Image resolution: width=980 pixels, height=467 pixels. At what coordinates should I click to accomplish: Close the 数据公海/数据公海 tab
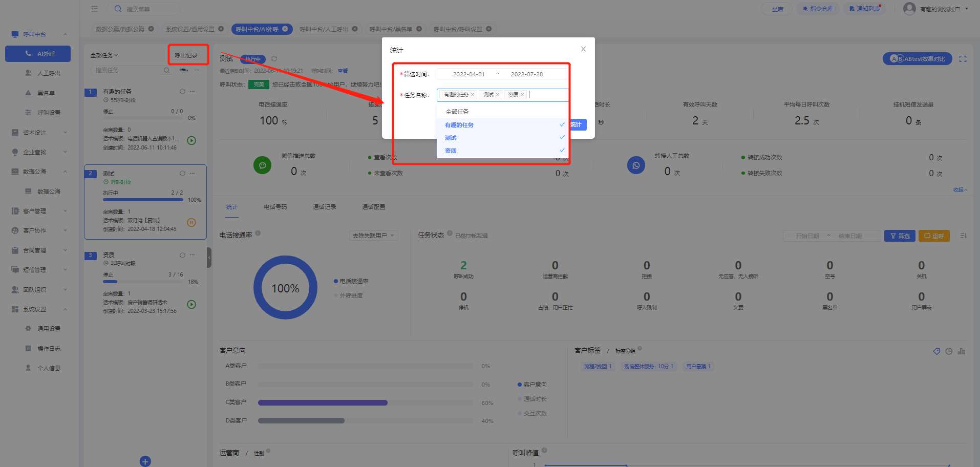(151, 29)
